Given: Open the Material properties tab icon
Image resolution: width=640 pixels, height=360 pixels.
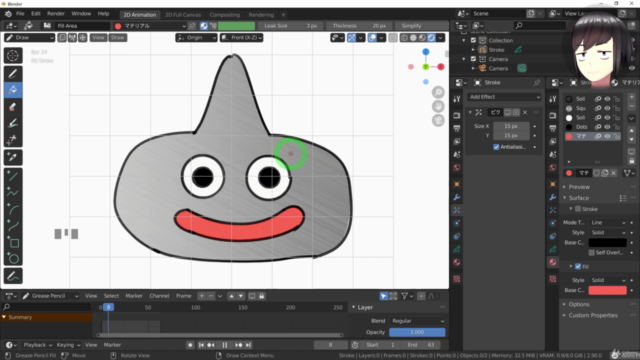Looking at the screenshot, I should point(553,262).
